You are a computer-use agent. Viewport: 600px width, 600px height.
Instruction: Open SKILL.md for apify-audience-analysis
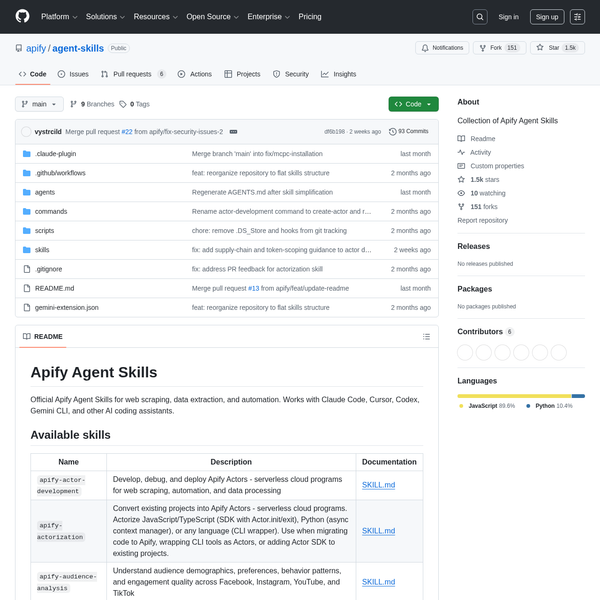[378, 582]
